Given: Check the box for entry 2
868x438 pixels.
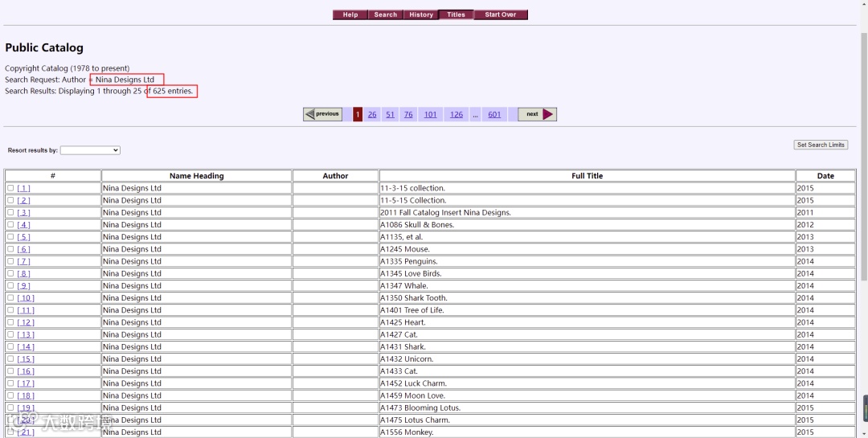Looking at the screenshot, I should [10, 200].
